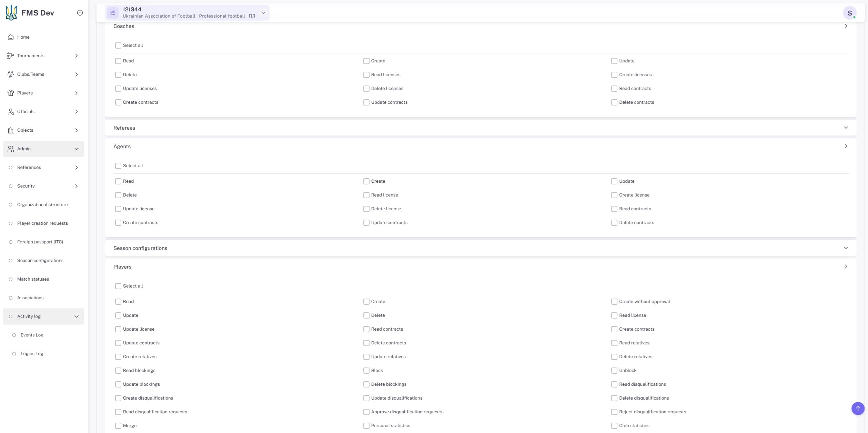Enable Create without approval for Players
Image resolution: width=868 pixels, height=433 pixels.
pyautogui.click(x=614, y=302)
